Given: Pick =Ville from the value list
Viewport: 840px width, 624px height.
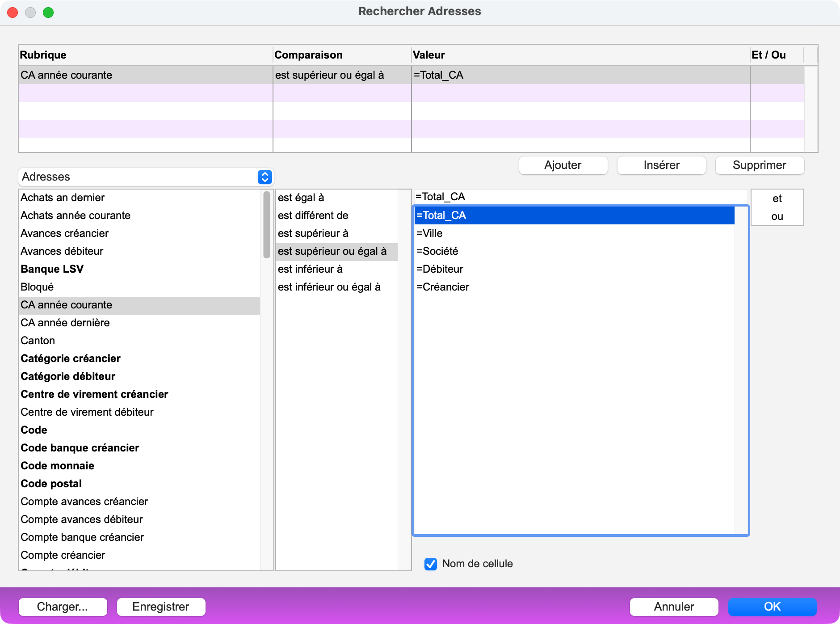Looking at the screenshot, I should click(429, 233).
